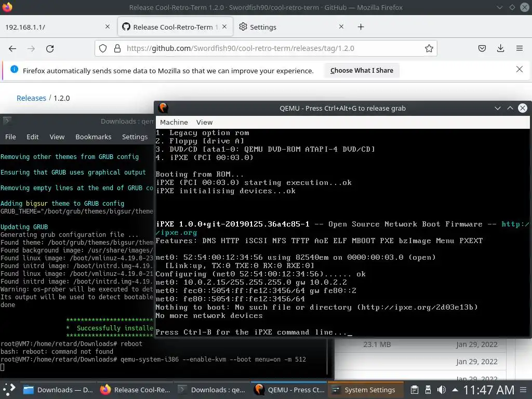Open the QEMU View menu
This screenshot has width=532, height=399.
click(204, 122)
